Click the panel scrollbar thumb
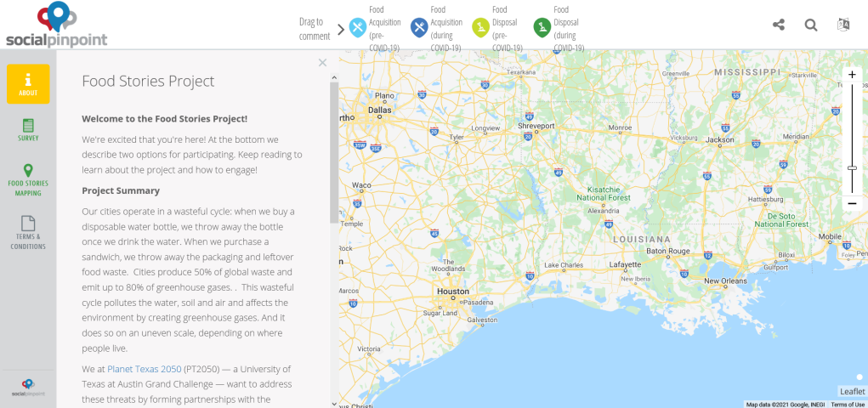Screen dimensions: 868x408 (334, 152)
